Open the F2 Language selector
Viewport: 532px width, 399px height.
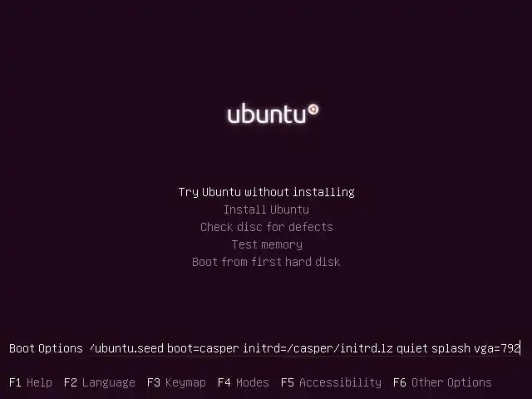point(100,382)
